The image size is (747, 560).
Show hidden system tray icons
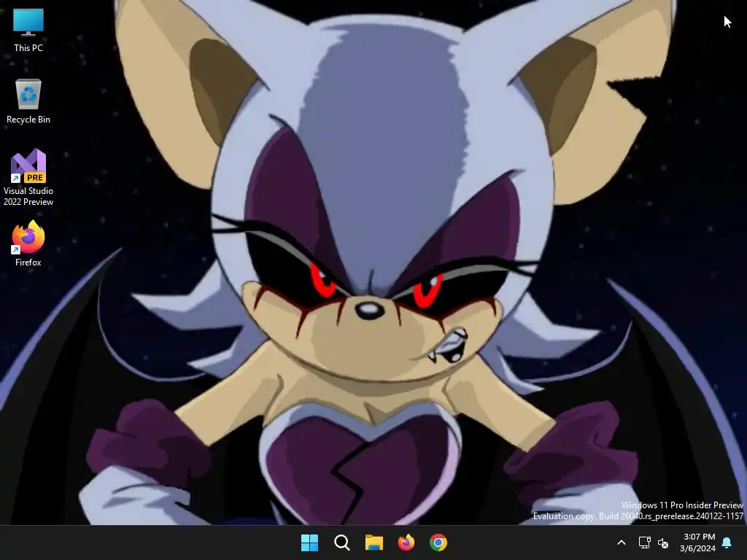coord(622,542)
